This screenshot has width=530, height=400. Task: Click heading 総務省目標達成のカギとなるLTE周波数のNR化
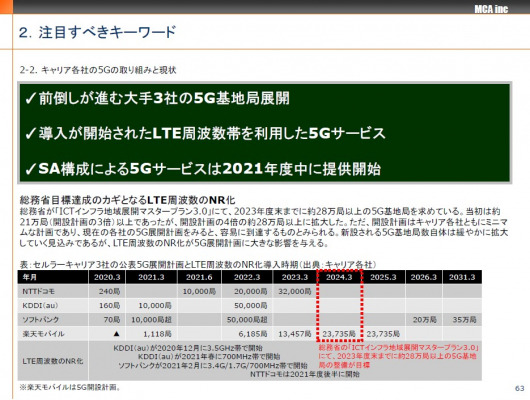pyautogui.click(x=127, y=200)
